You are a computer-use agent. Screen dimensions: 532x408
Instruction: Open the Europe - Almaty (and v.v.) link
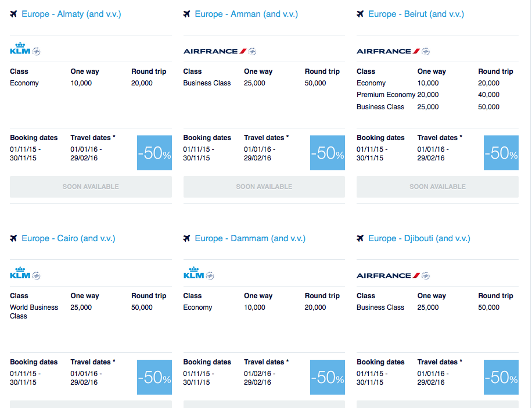tap(71, 14)
